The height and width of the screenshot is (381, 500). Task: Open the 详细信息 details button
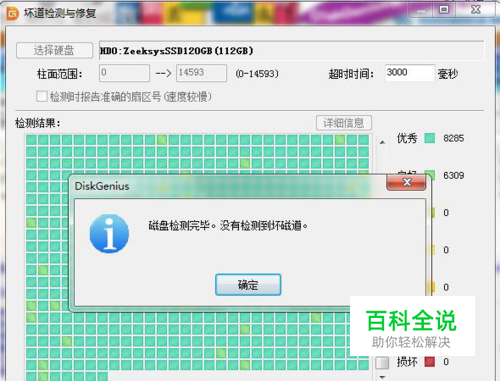pyautogui.click(x=344, y=123)
